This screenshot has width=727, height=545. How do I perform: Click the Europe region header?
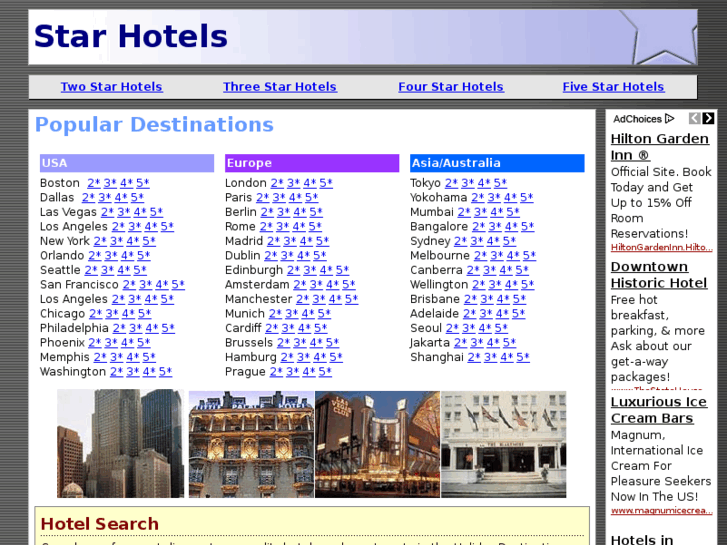(x=312, y=163)
